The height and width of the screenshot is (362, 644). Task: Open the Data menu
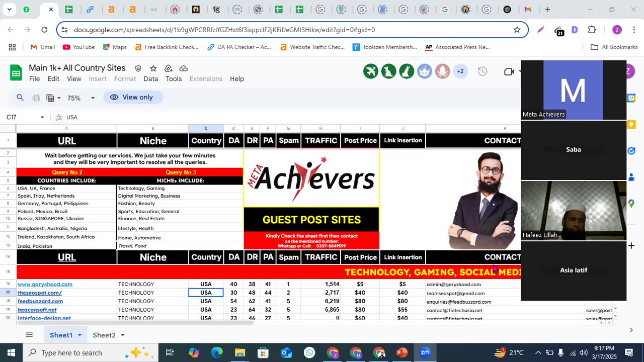151,79
